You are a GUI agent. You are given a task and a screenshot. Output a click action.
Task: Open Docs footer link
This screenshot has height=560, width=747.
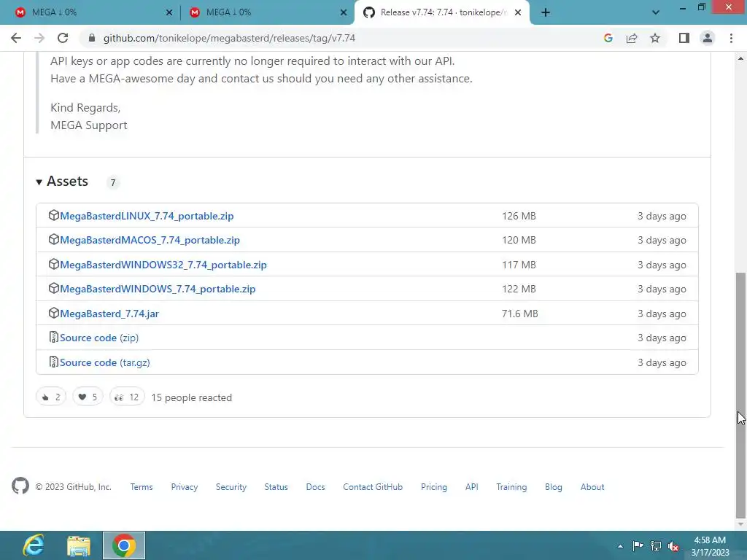315,487
